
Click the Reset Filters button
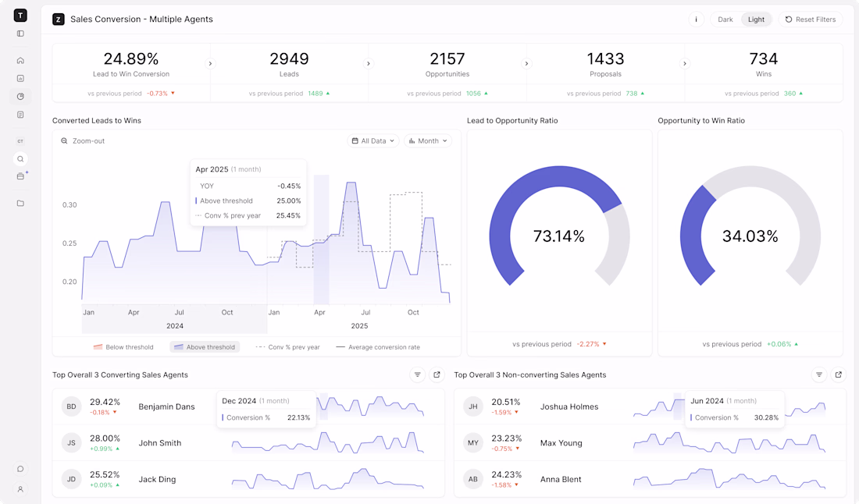click(811, 20)
